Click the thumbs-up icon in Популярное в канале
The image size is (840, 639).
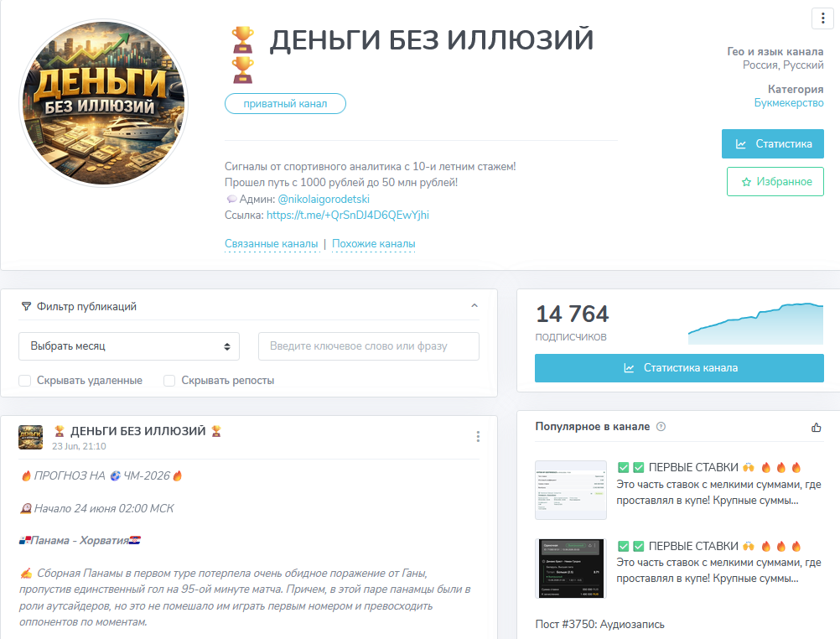pyautogui.click(x=816, y=427)
